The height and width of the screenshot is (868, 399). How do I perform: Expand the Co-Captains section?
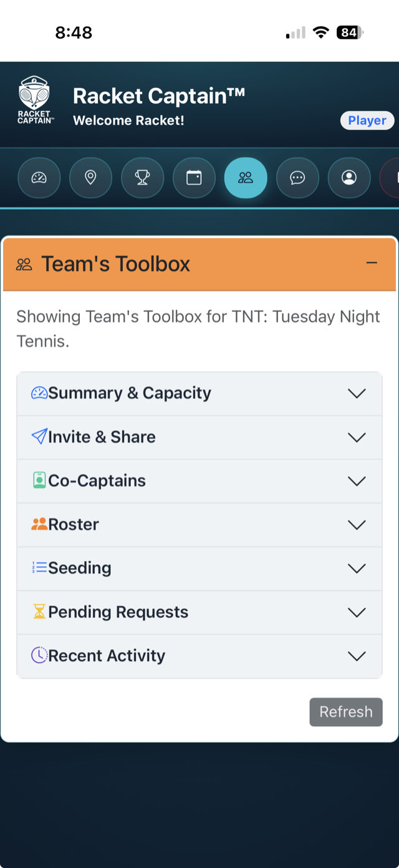tap(199, 481)
